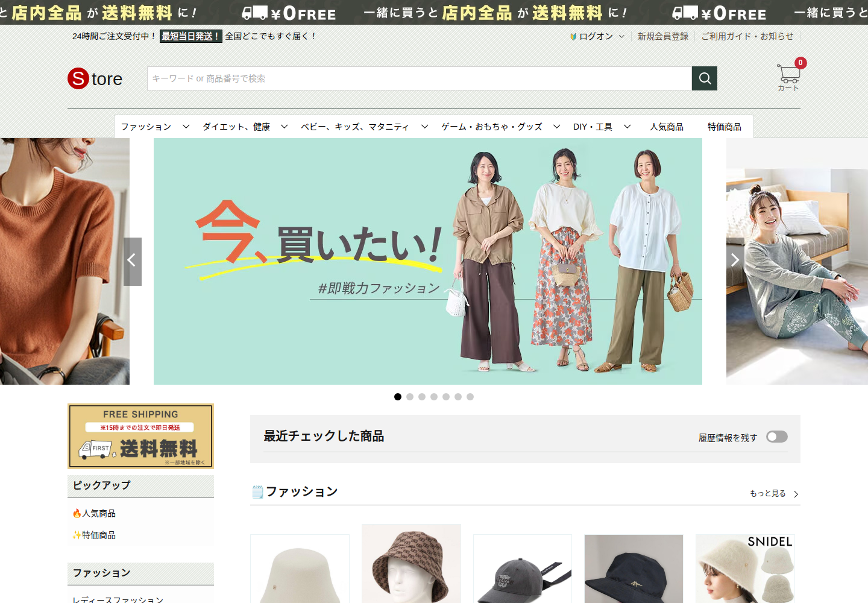Screen dimensions: 868x603
Task: Click the magnifier search button
Action: click(x=705, y=78)
